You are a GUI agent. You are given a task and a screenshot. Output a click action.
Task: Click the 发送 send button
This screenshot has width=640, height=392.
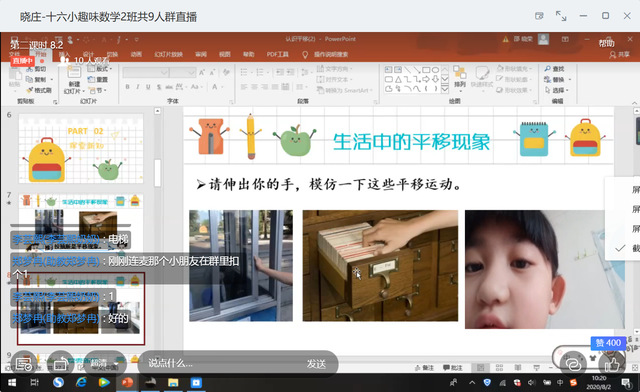316,363
